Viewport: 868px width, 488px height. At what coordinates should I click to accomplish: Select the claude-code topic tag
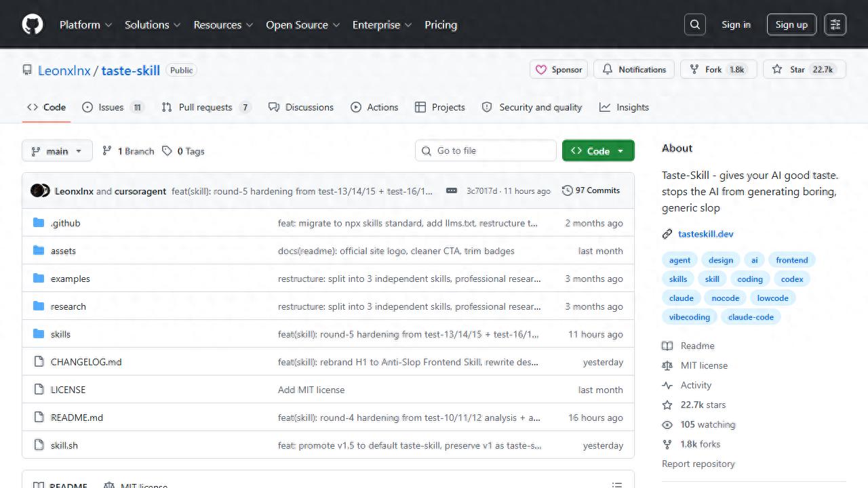tap(751, 317)
